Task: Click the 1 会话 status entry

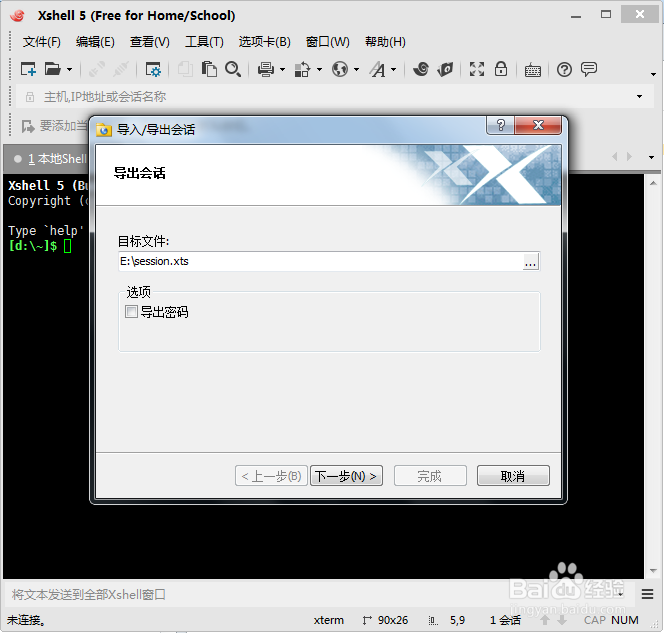Action: click(x=505, y=620)
